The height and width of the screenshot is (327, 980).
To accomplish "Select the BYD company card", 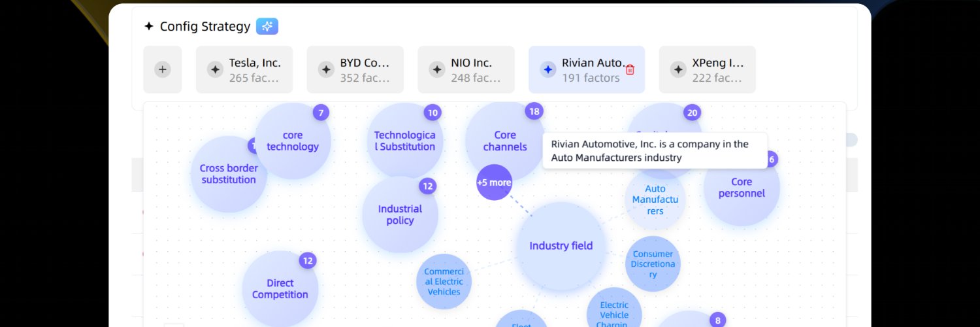I will pyautogui.click(x=355, y=69).
